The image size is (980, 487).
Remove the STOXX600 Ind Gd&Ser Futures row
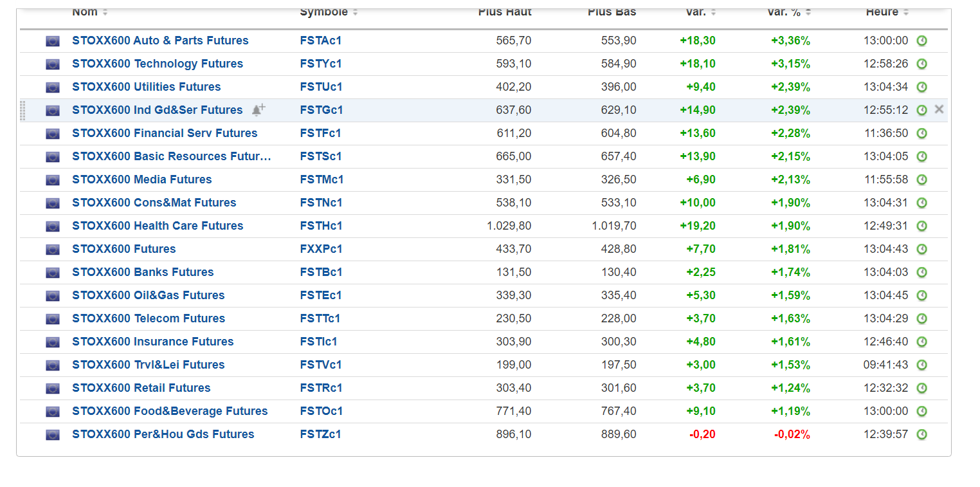point(939,109)
